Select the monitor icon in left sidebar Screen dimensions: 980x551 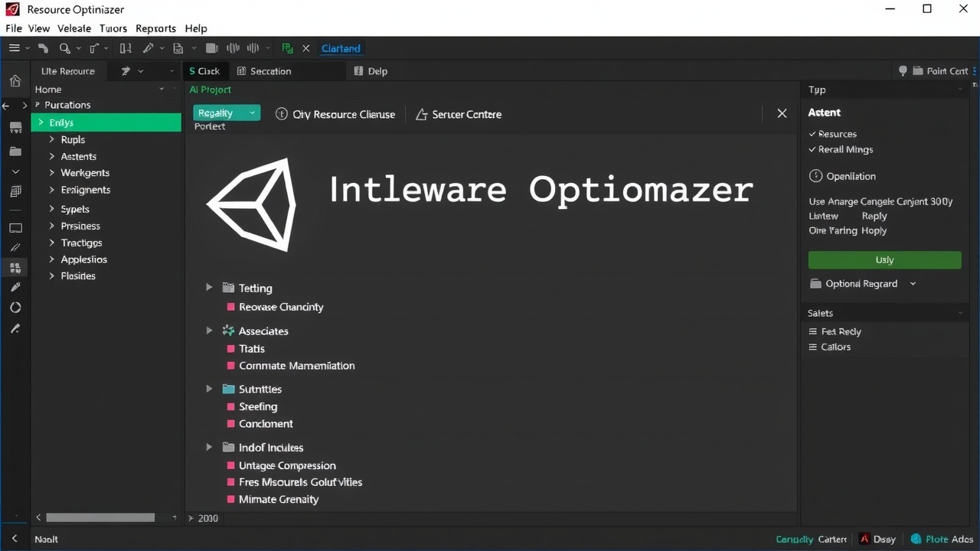pos(15,228)
